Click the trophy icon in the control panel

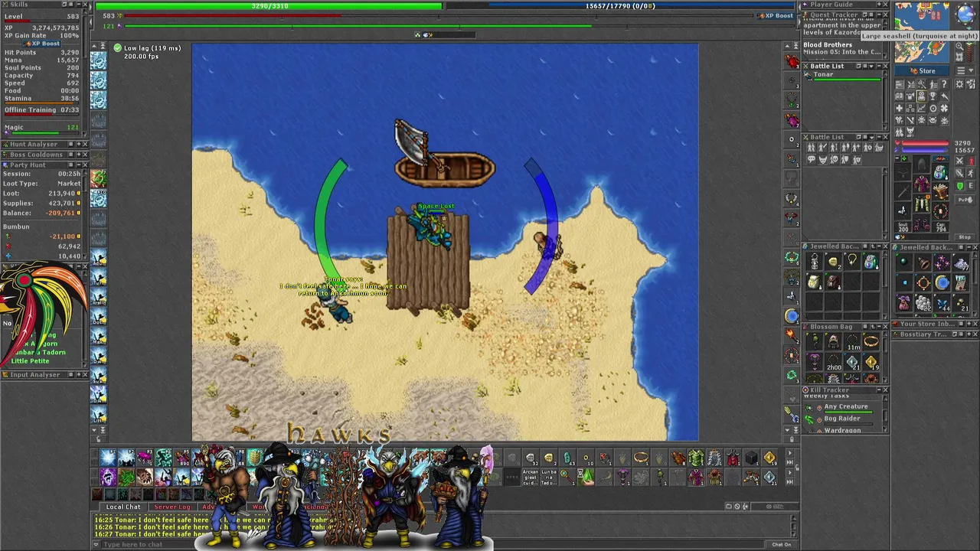pyautogui.click(x=933, y=96)
